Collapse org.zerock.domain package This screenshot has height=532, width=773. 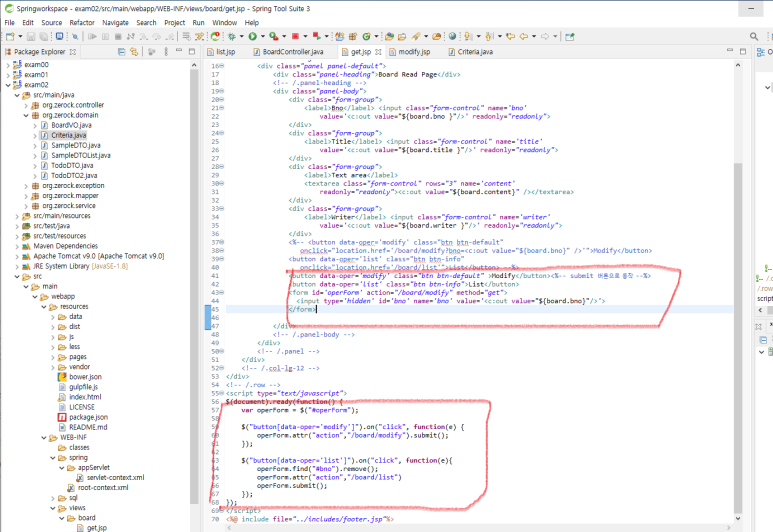pyautogui.click(x=26, y=115)
